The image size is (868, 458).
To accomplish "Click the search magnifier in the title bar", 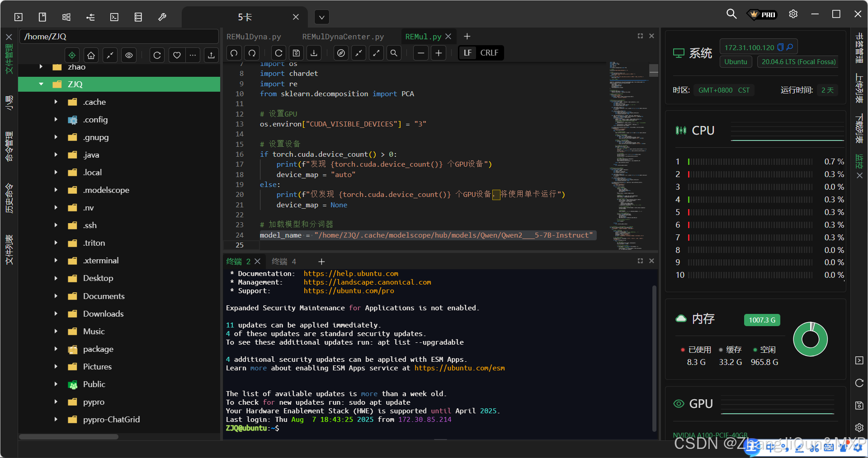I will click(731, 14).
